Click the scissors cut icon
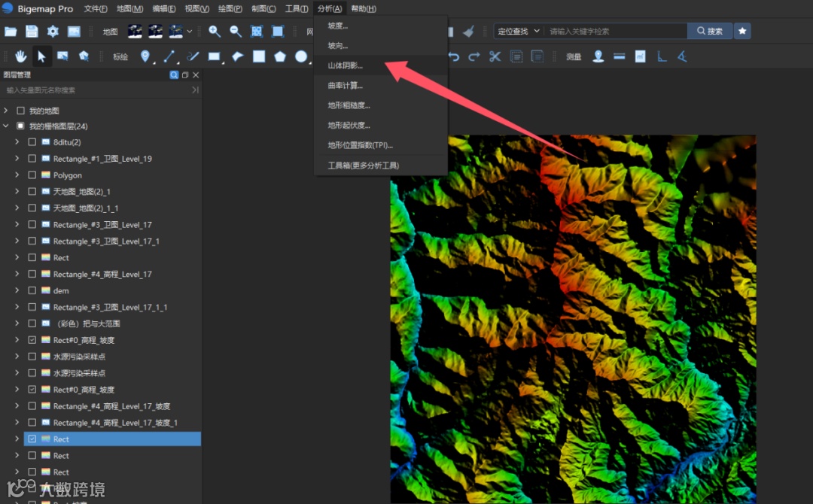 pyautogui.click(x=495, y=56)
